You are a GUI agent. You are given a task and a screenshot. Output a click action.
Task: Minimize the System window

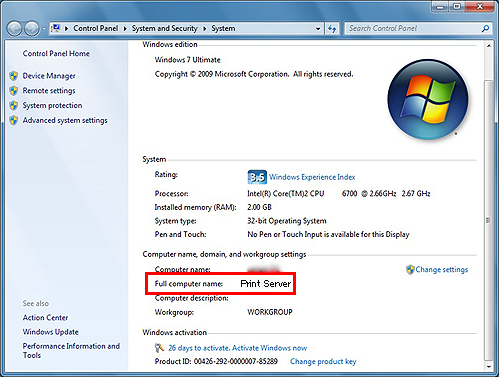[440, 7]
